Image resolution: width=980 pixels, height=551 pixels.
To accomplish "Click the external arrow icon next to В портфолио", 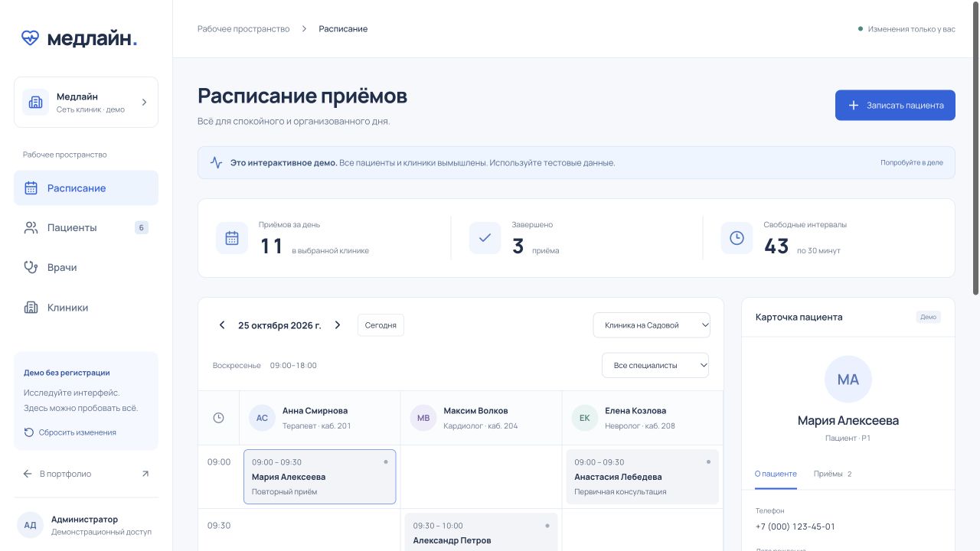I will 145,474.
